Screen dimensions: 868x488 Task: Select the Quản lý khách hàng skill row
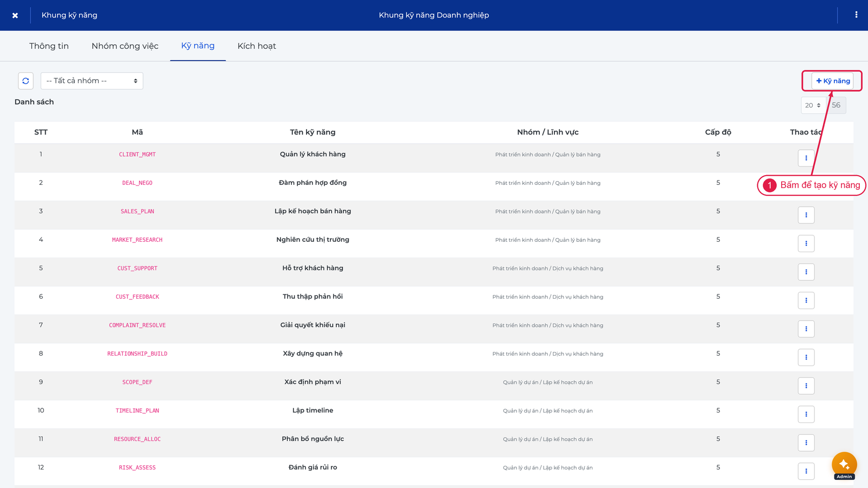coord(433,158)
